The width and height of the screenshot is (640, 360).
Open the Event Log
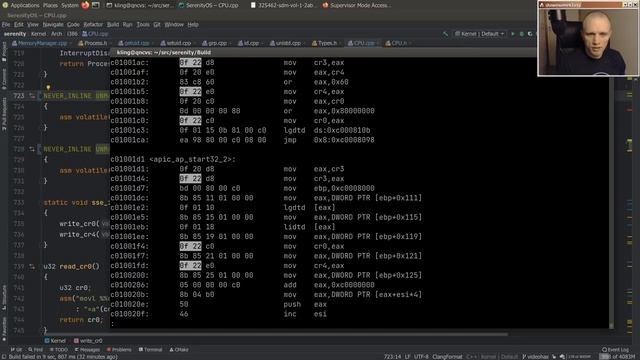pyautogui.click(x=616, y=350)
